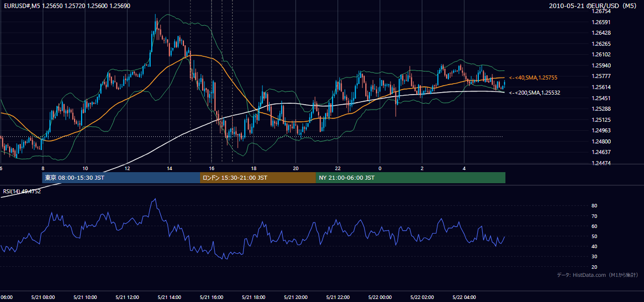This screenshot has width=644, height=302.
Task: Click price axis value 1.25614
Action: tap(601, 87)
